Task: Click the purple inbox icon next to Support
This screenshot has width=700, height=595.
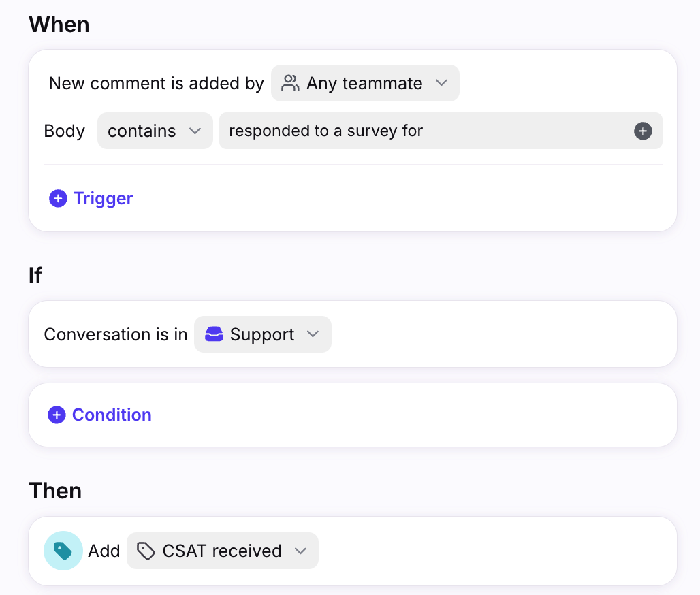Action: tap(214, 334)
